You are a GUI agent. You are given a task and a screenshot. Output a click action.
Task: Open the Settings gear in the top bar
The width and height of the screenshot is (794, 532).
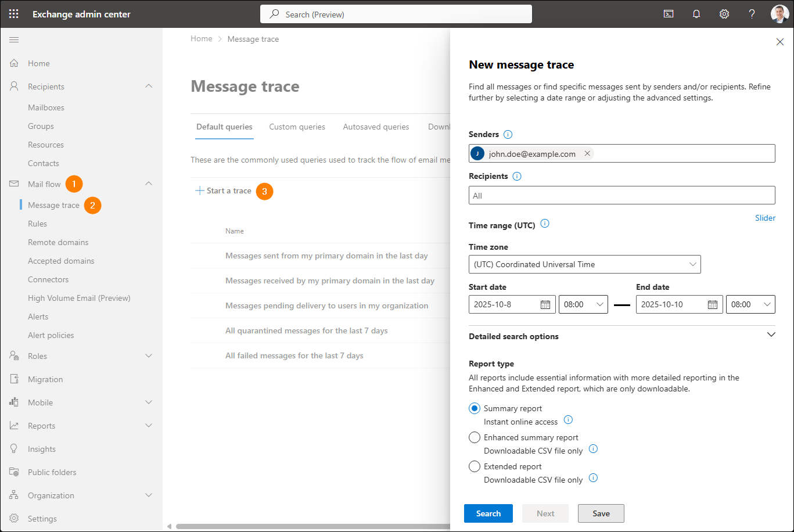click(x=724, y=13)
